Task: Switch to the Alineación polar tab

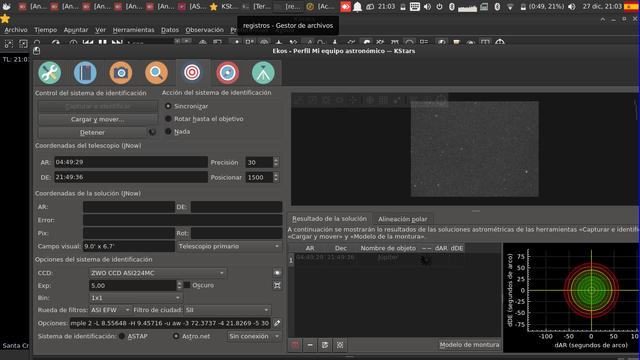Action: [x=402, y=219]
